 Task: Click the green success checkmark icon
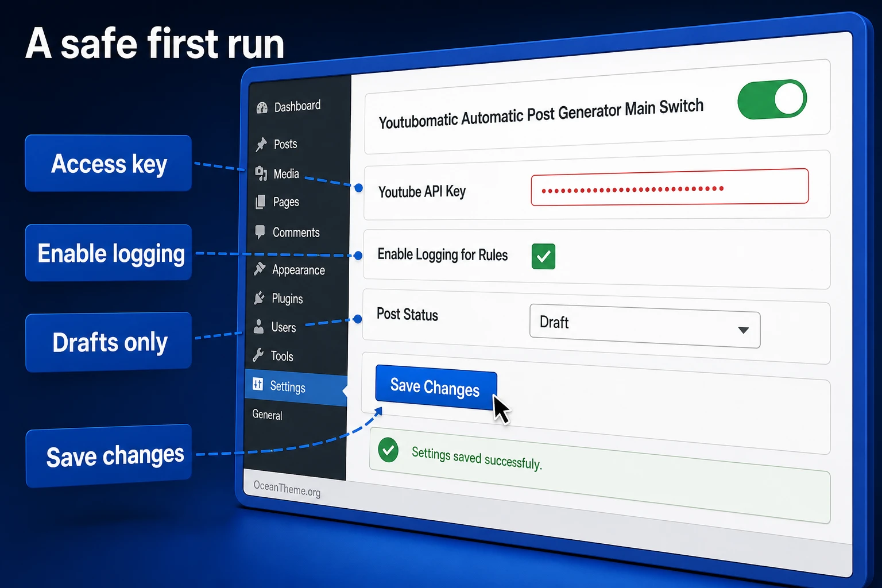(x=388, y=450)
